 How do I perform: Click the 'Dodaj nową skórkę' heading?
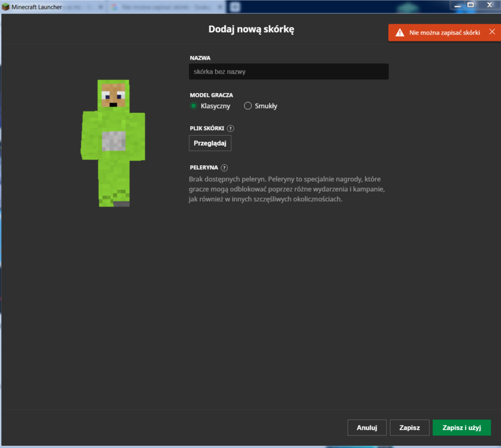pyautogui.click(x=251, y=29)
